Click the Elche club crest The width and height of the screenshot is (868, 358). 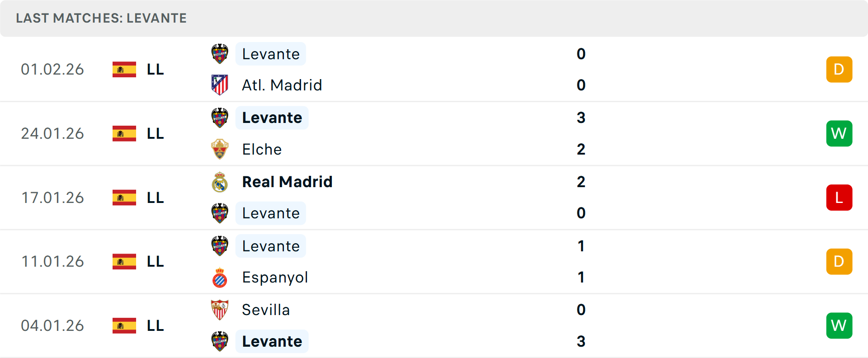220,149
